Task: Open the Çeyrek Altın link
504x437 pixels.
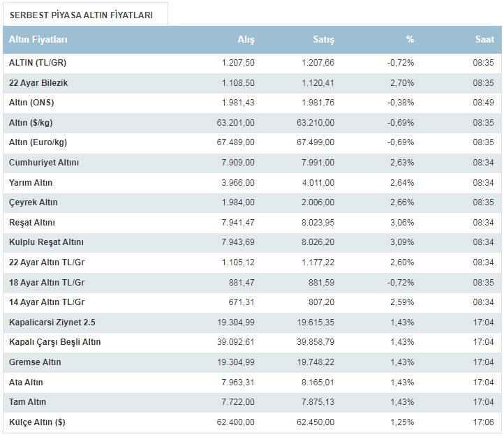Action: coord(33,202)
